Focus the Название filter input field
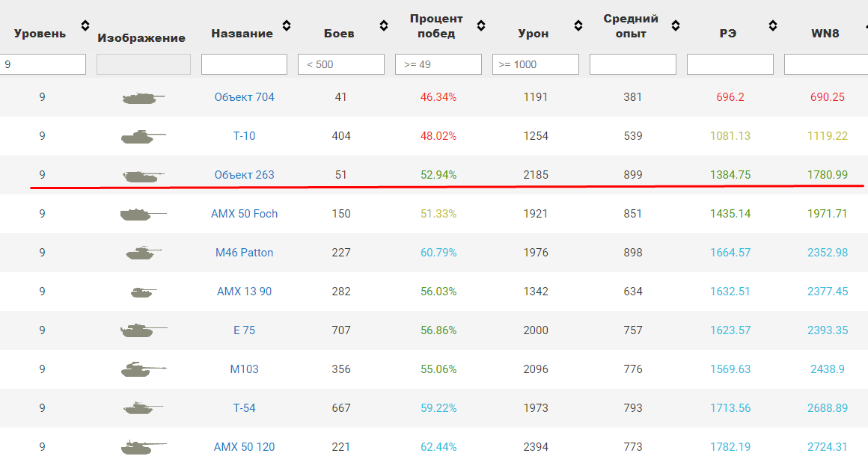The width and height of the screenshot is (868, 459). click(244, 64)
